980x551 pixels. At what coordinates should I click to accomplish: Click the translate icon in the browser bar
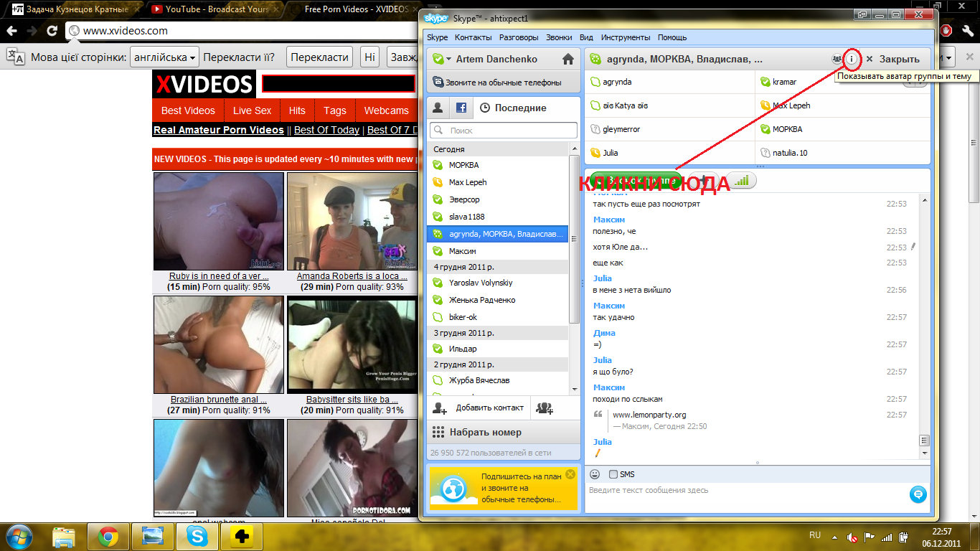[x=16, y=57]
